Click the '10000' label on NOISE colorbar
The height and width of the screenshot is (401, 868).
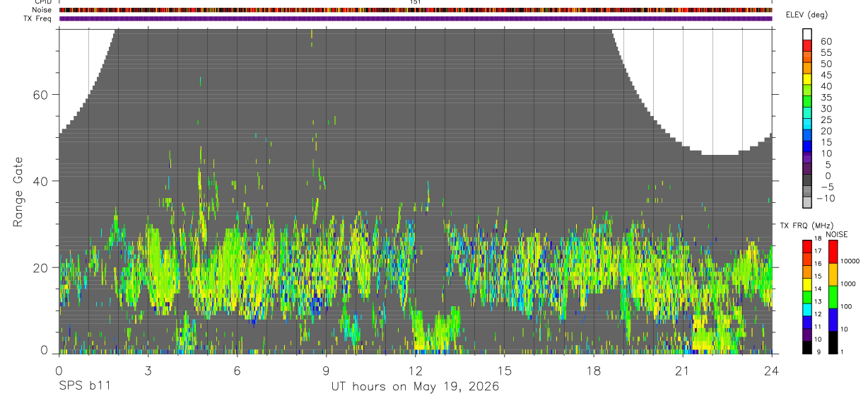850,261
